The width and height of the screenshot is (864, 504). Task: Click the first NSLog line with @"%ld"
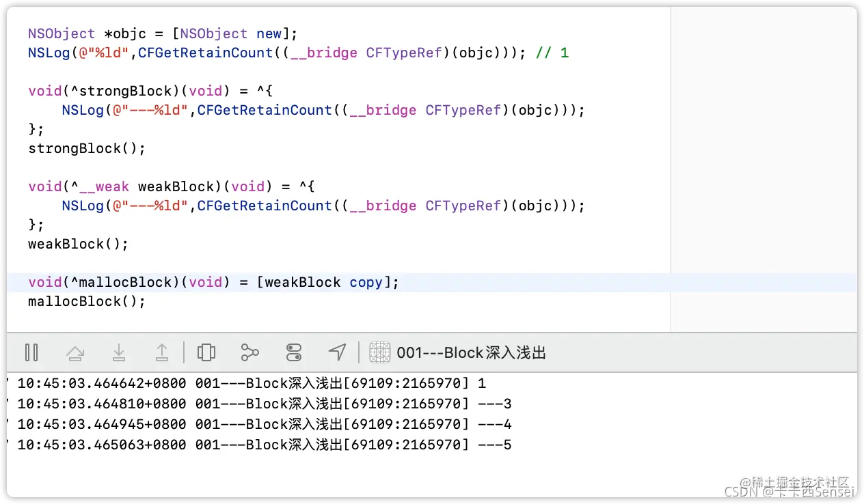tap(299, 53)
